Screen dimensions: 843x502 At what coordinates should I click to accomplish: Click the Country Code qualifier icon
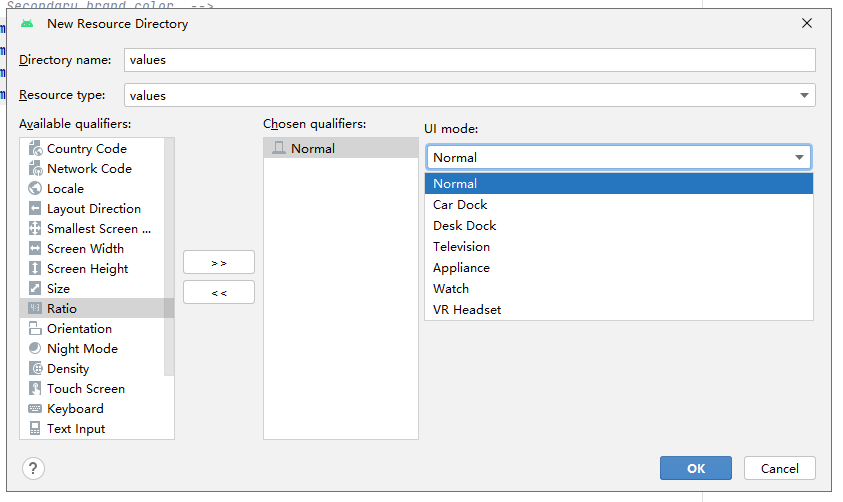point(35,148)
